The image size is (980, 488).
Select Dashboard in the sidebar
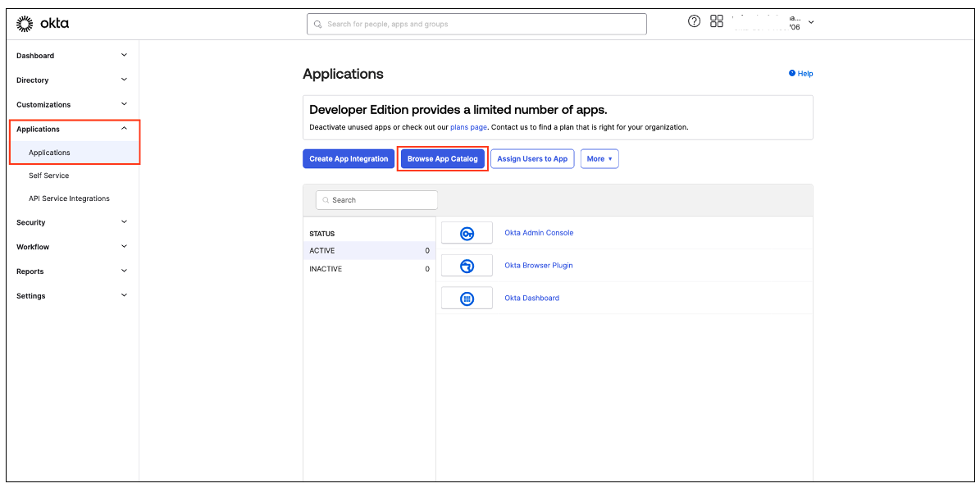point(35,56)
